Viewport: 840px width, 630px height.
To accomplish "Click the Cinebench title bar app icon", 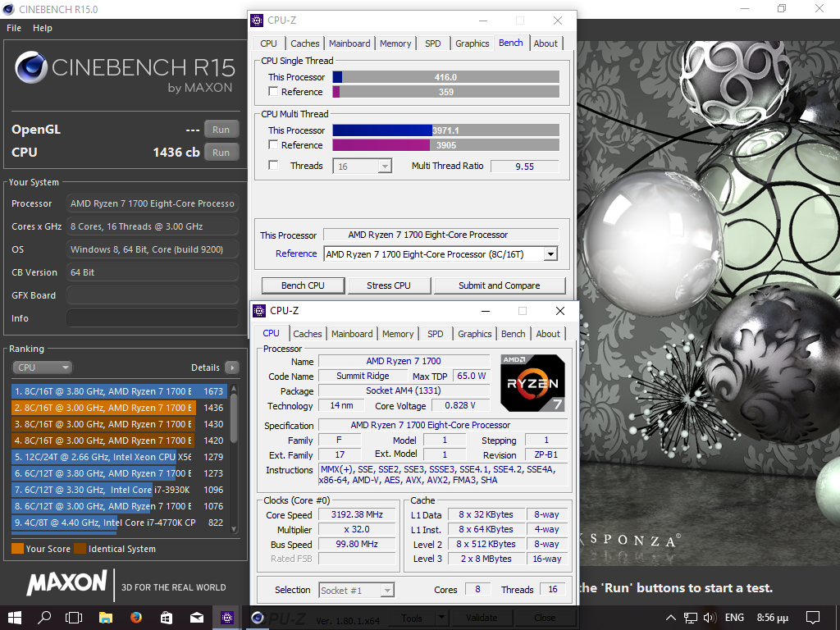I will [x=8, y=9].
